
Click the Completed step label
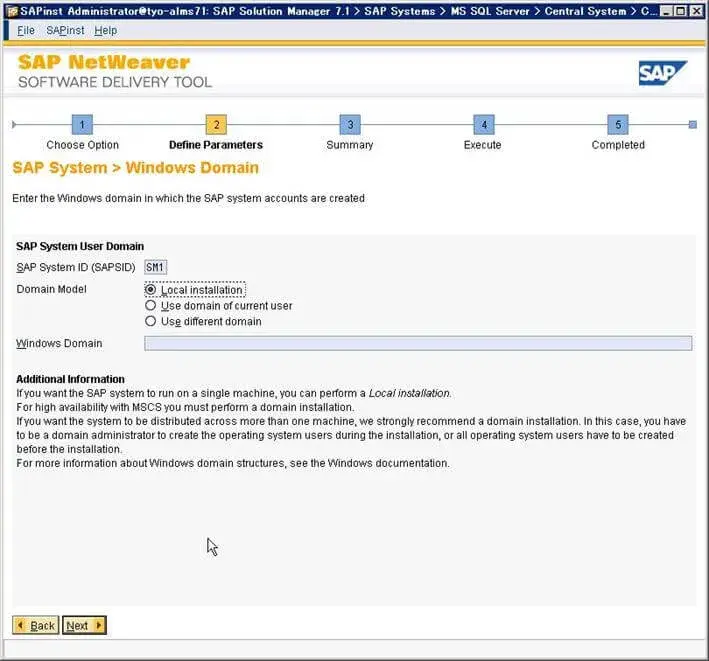(x=618, y=145)
